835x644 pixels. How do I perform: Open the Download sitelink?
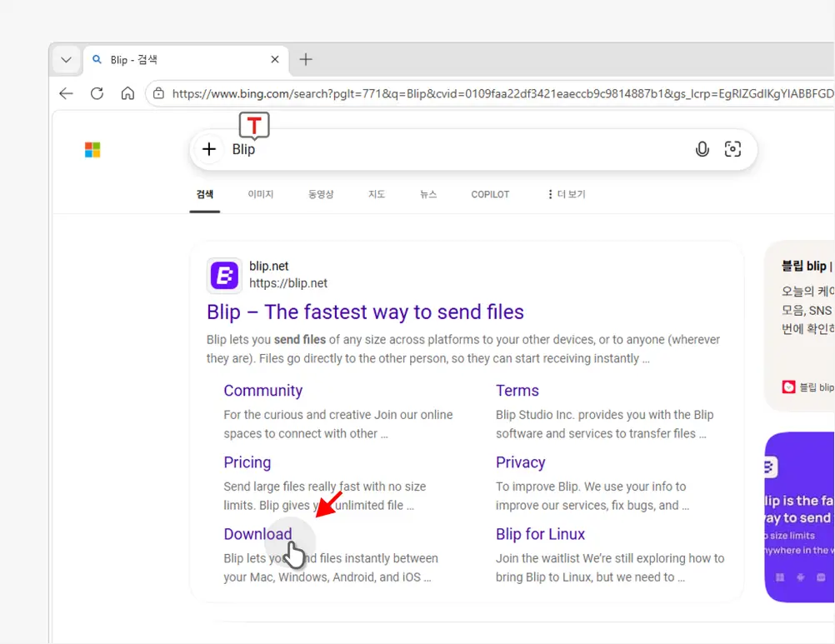pyautogui.click(x=257, y=534)
